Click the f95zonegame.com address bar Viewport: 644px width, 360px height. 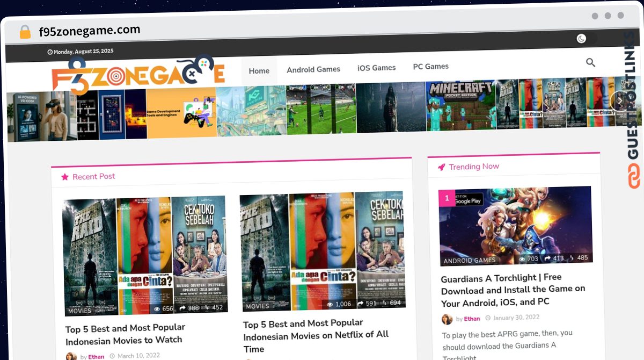click(89, 30)
